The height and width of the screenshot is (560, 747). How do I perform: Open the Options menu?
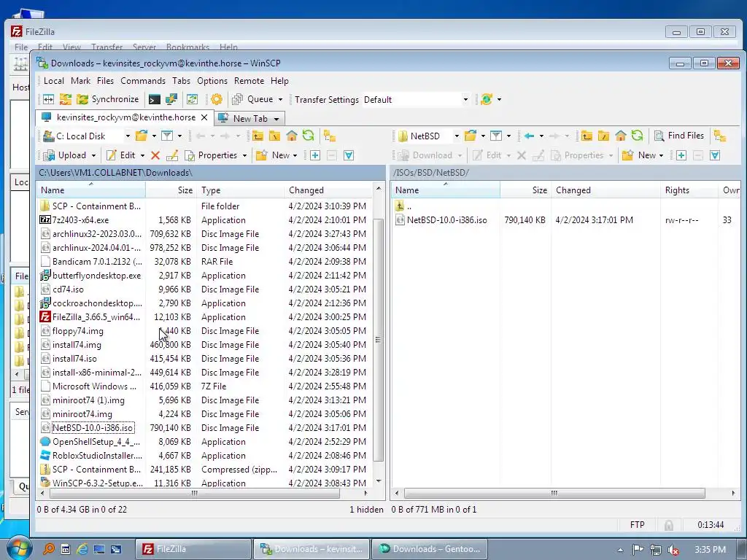pos(212,81)
